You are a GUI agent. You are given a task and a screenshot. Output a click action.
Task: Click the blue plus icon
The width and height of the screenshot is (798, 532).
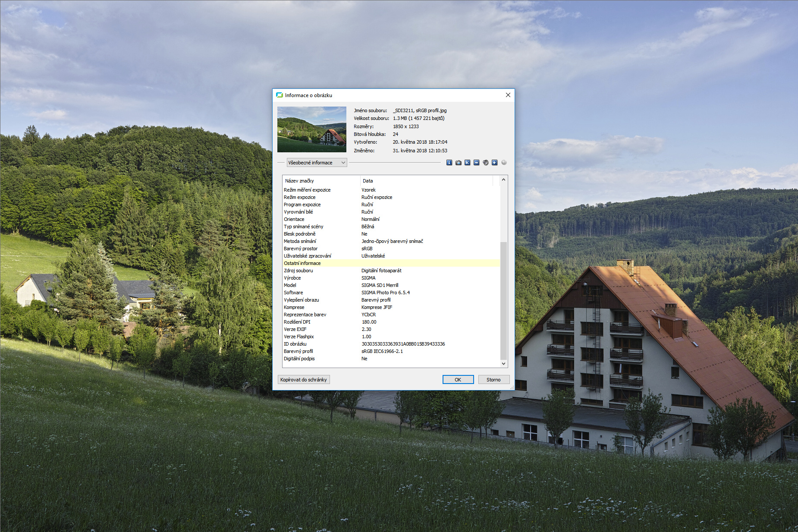(494, 163)
